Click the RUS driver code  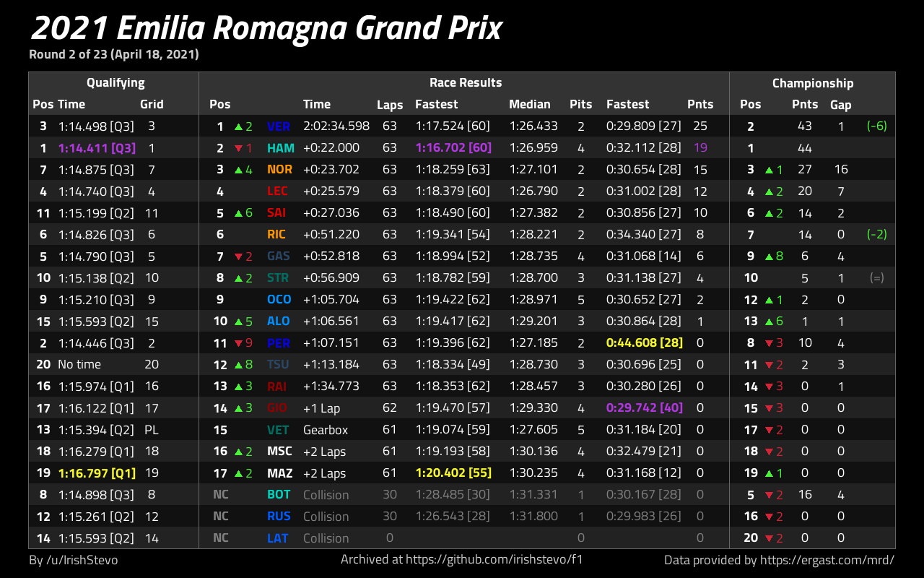click(279, 517)
